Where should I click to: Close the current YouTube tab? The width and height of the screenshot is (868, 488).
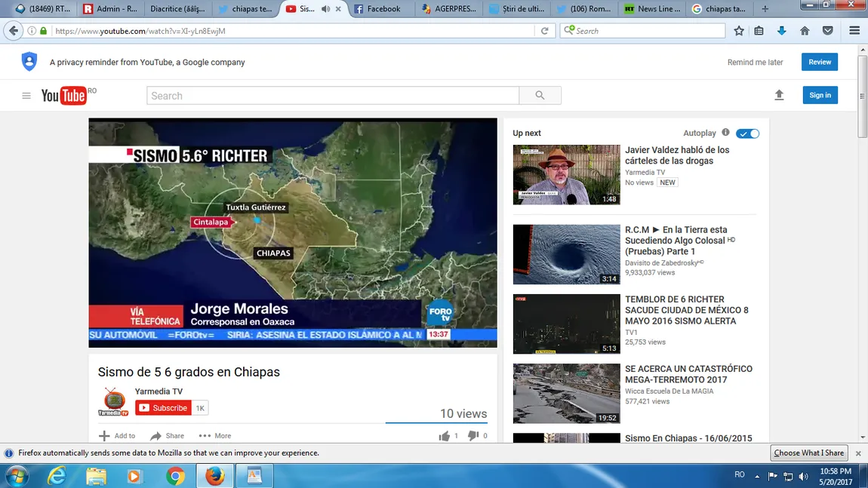click(338, 9)
